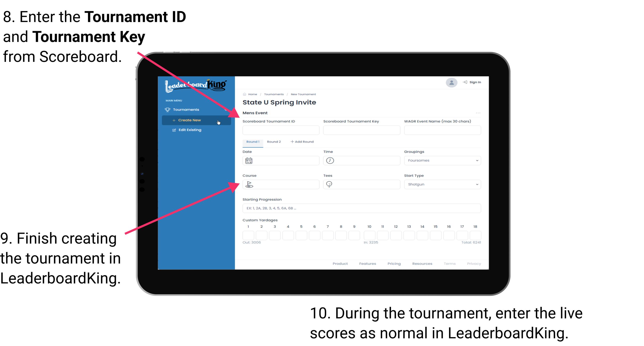Click the Tees pin icon
Image resolution: width=644 pixels, height=346 pixels.
(x=330, y=184)
